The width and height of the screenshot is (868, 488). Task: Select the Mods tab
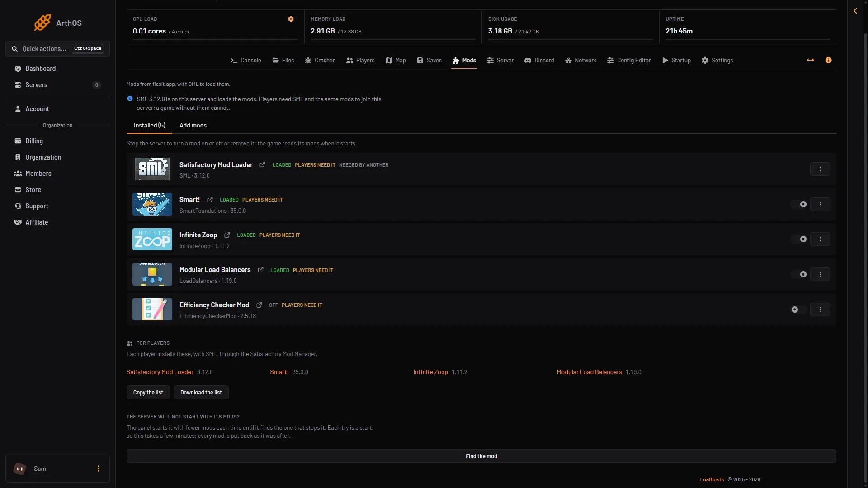point(464,61)
